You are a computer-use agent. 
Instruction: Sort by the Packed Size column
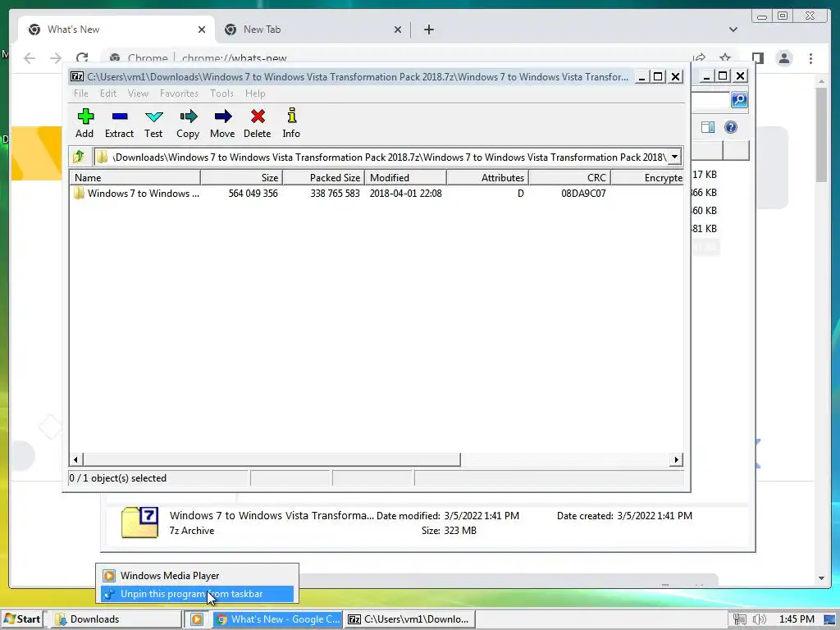[323, 177]
